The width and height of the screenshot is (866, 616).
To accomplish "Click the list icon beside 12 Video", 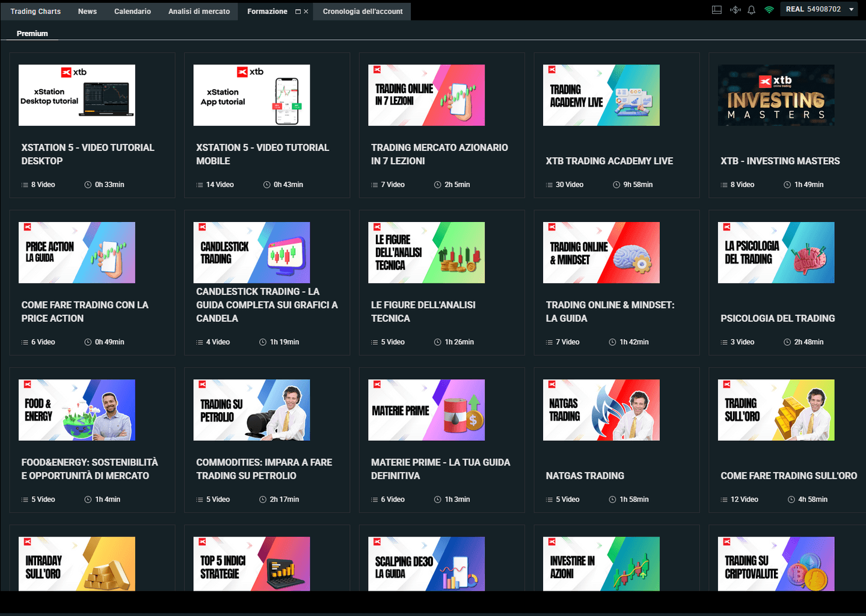I will [724, 499].
